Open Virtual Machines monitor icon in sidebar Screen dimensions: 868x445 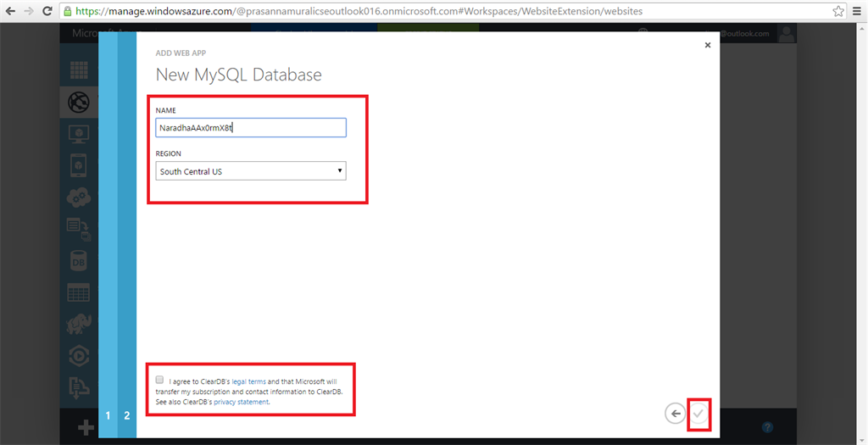[79, 134]
